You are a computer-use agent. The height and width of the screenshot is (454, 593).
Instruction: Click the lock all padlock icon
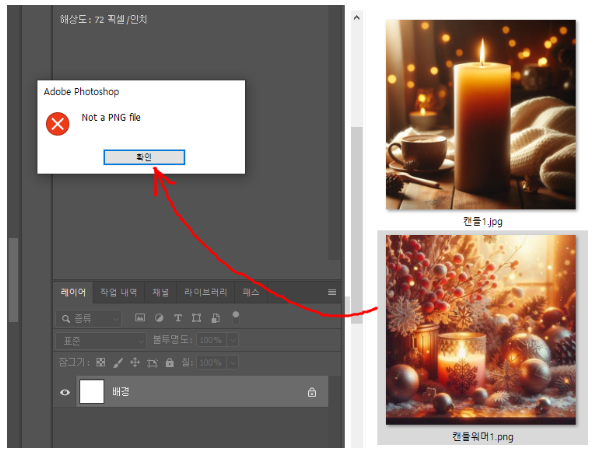click(x=170, y=362)
